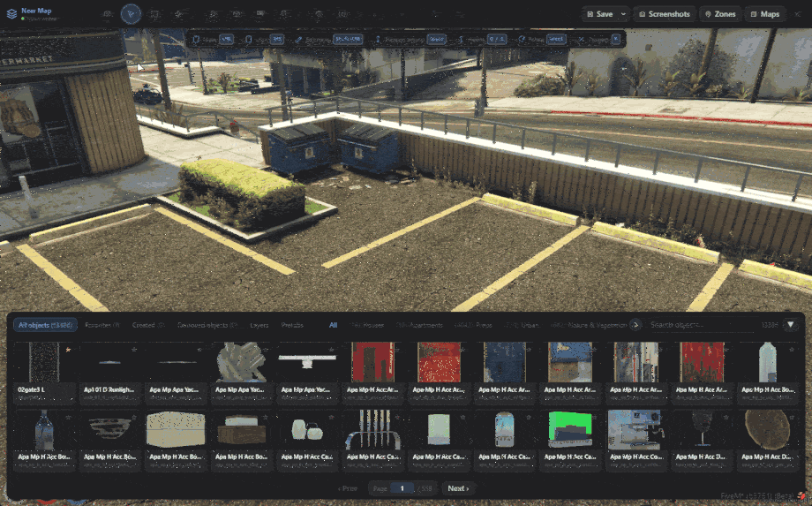Toggle favorite star on the knife block card

[x=397, y=417]
